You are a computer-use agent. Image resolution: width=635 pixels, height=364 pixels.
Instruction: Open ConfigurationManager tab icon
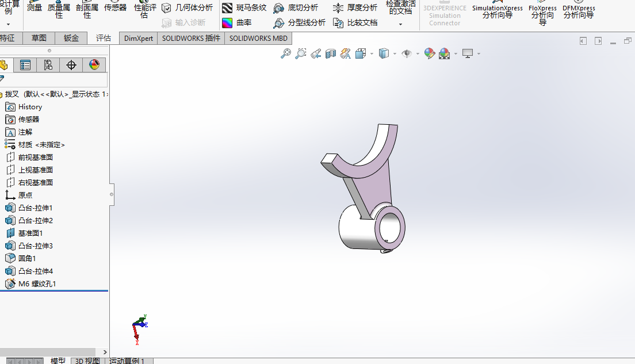[x=48, y=65]
